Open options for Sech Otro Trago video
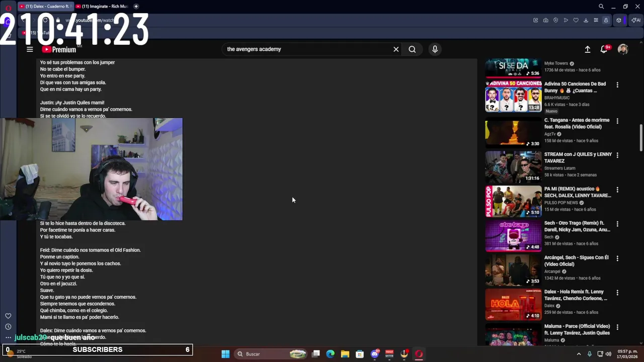 coord(617,224)
